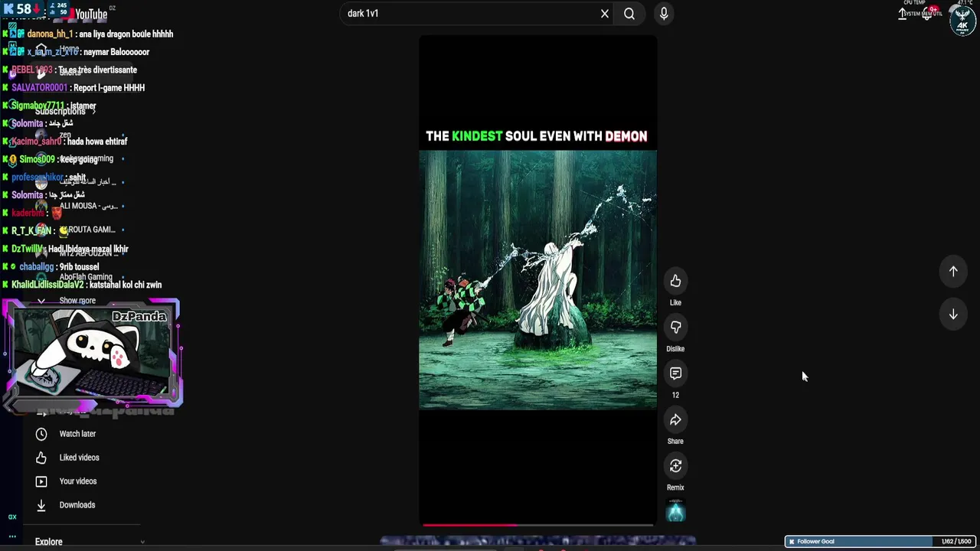The width and height of the screenshot is (980, 551).
Task: Go to the next Short with down arrow
Action: tap(953, 315)
